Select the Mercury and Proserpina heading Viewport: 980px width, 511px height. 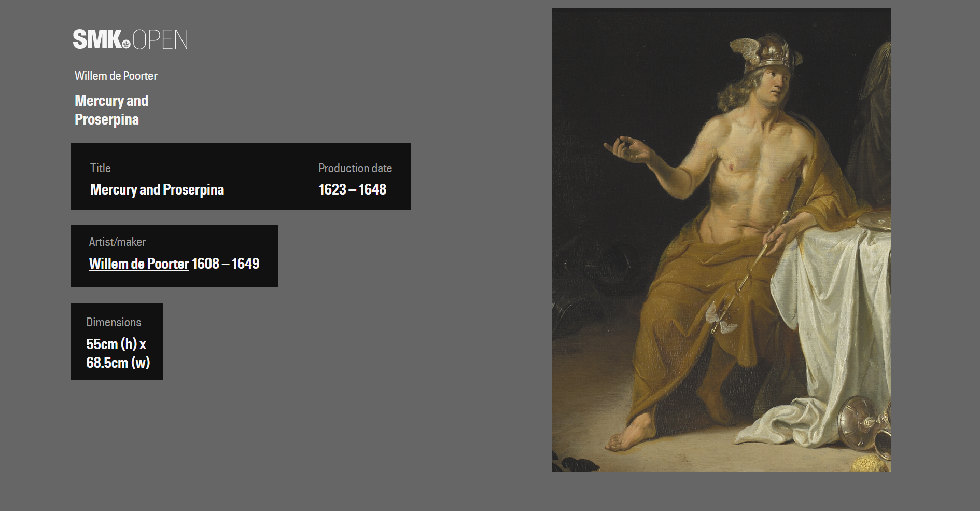pos(111,110)
